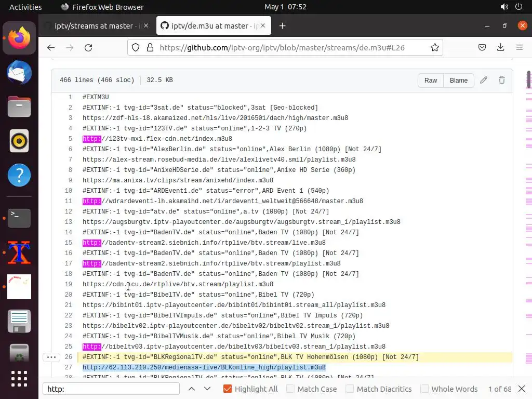Open Rhythmbox music player
This screenshot has height=399, width=532.
pos(19,141)
